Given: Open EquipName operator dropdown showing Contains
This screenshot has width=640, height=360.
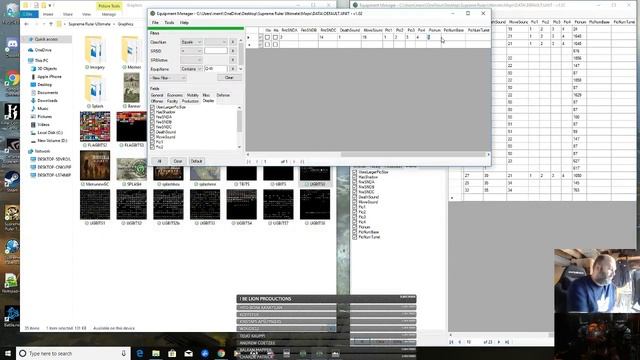Looking at the screenshot, I should (191, 69).
